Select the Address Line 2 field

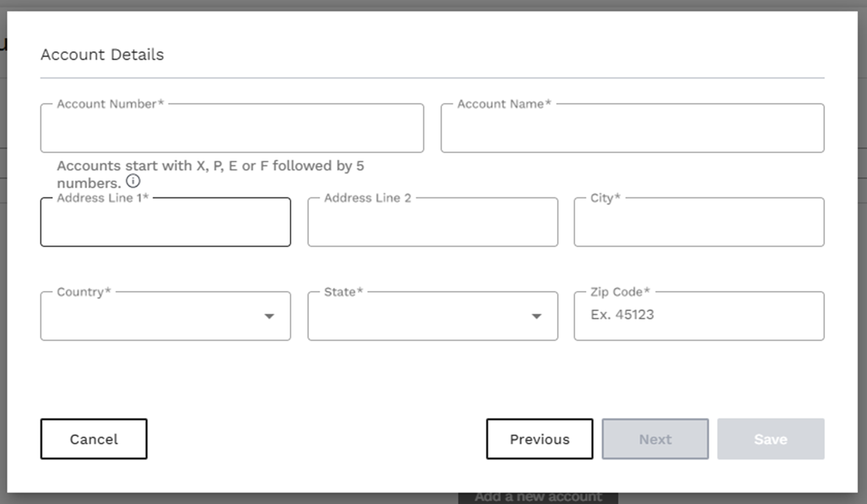(x=432, y=222)
